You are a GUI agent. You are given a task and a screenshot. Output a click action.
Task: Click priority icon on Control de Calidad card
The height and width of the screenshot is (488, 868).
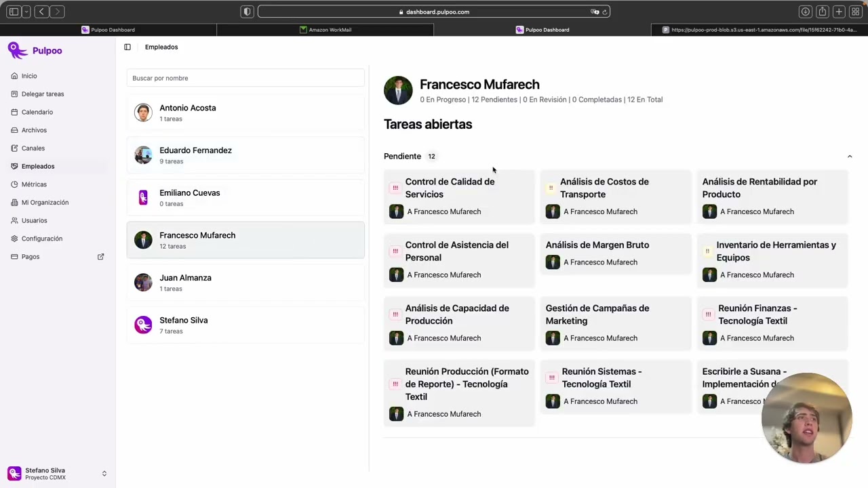tap(395, 188)
